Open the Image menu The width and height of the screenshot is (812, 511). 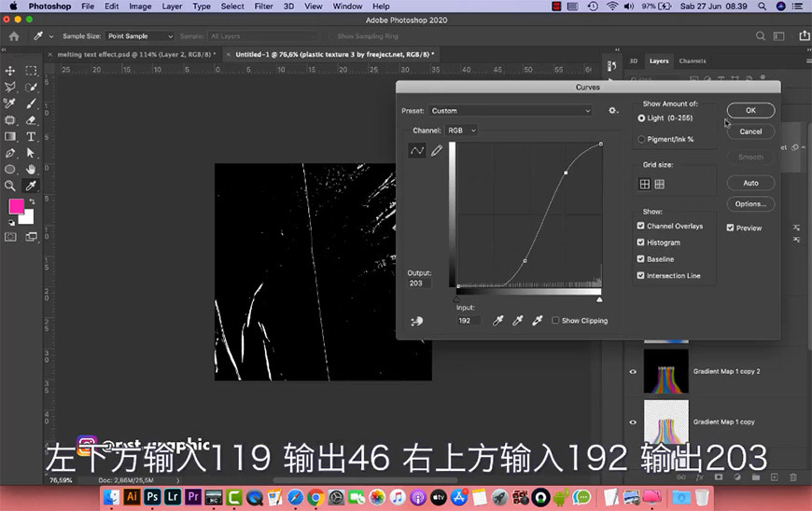(140, 7)
